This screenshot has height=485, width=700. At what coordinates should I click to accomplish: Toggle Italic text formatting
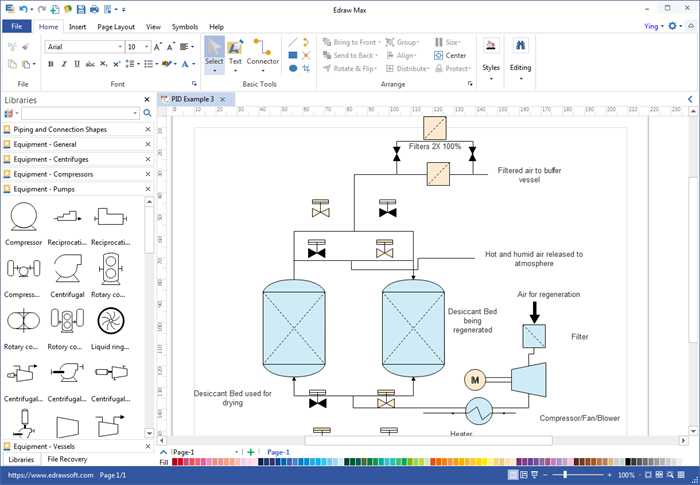(x=64, y=64)
